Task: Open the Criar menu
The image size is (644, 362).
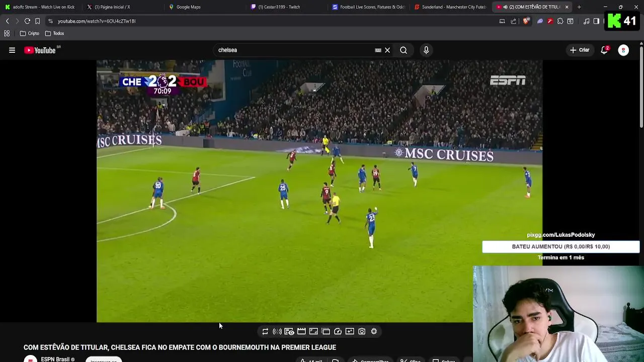Action: tap(580, 50)
